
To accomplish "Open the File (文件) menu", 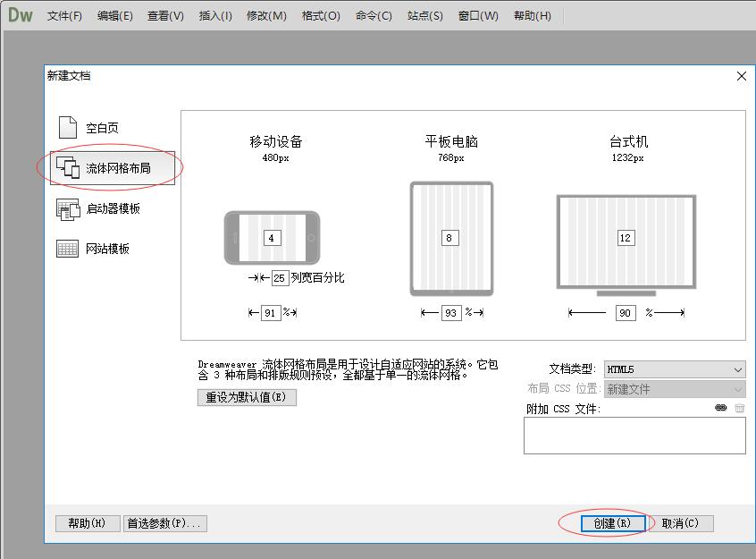I will coord(64,16).
